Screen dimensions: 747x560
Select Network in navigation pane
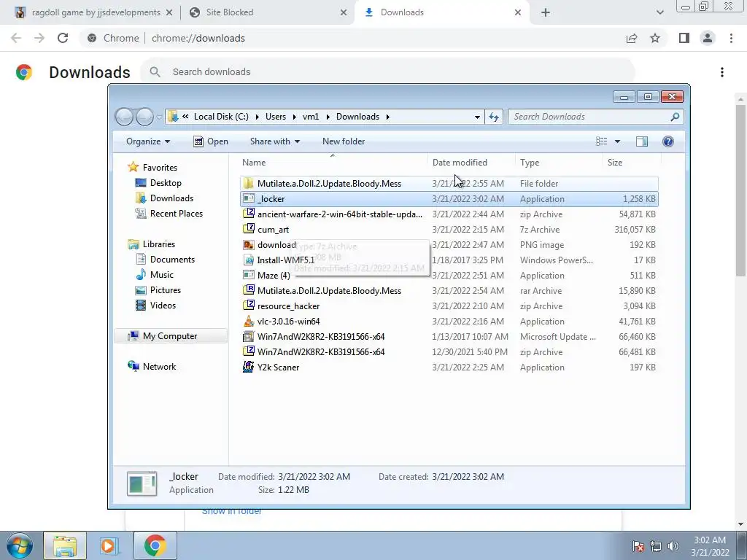[159, 367]
